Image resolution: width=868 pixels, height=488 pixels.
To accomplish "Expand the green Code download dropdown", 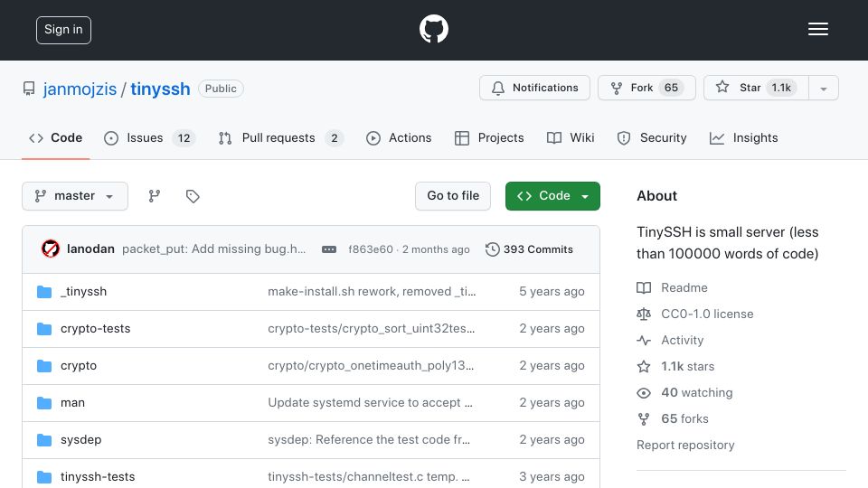I will coord(552,196).
